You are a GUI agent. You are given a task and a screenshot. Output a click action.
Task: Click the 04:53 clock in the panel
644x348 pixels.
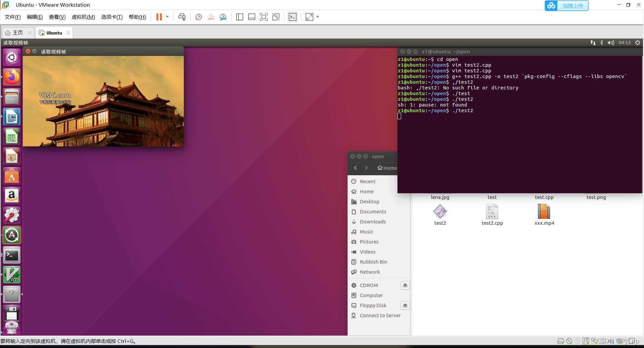tap(625, 43)
